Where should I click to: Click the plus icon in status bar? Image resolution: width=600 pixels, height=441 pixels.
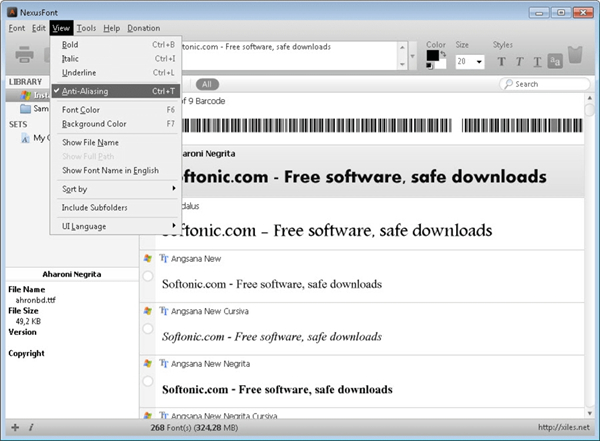point(14,428)
